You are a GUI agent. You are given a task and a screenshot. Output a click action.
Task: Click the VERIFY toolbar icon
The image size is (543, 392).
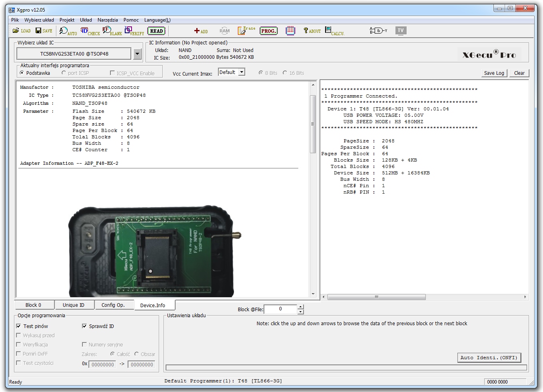tap(134, 31)
